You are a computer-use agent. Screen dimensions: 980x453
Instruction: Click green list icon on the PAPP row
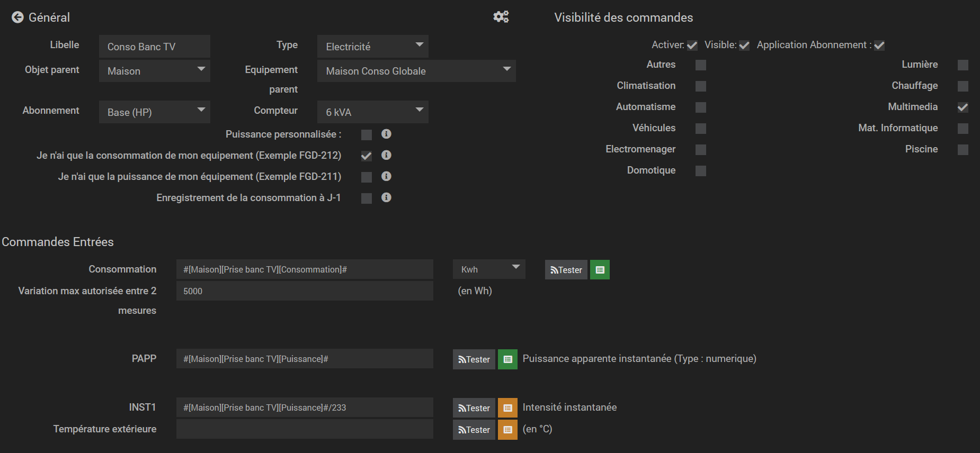point(507,359)
